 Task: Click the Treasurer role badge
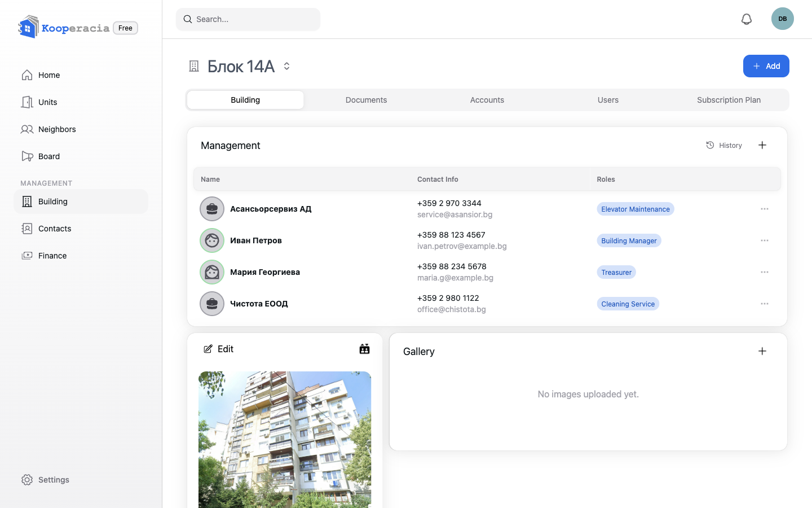(x=616, y=272)
